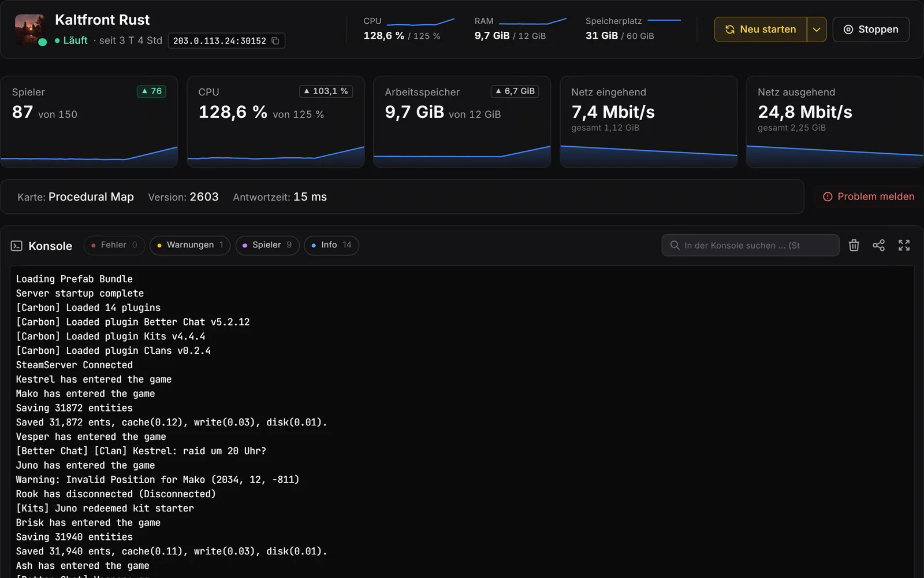The height and width of the screenshot is (578, 924).
Task: Select the 'raid um 20 Uhr?' chat line
Action: [141, 451]
